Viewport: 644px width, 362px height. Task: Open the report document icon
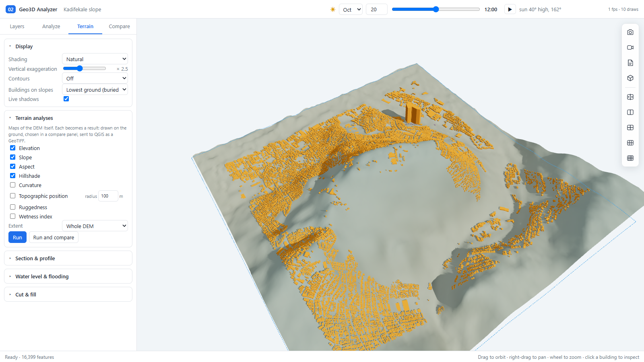[630, 63]
